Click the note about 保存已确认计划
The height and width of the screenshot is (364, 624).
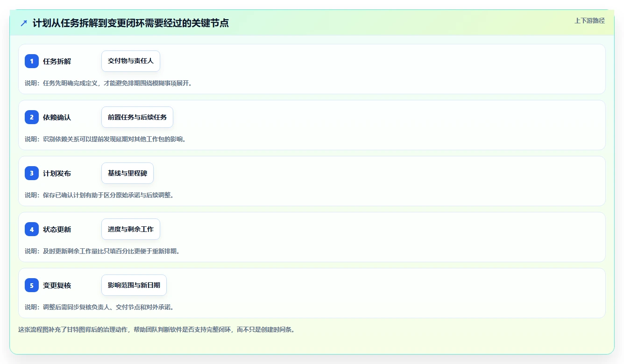pos(99,195)
